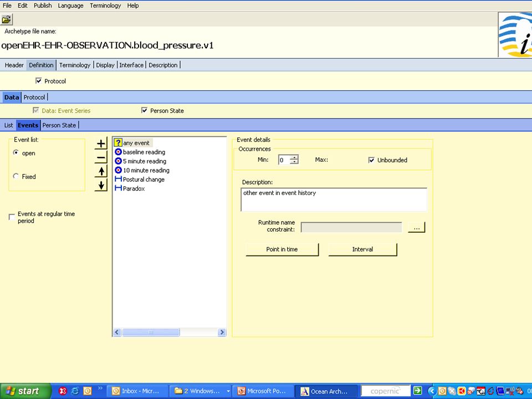Uncheck the Unbounded occurrences checkbox

(x=371, y=160)
